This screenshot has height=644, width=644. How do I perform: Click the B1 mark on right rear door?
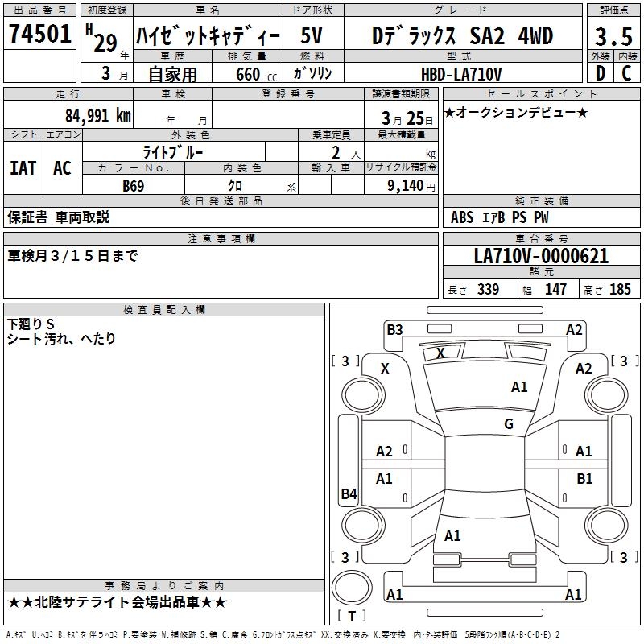584,478
